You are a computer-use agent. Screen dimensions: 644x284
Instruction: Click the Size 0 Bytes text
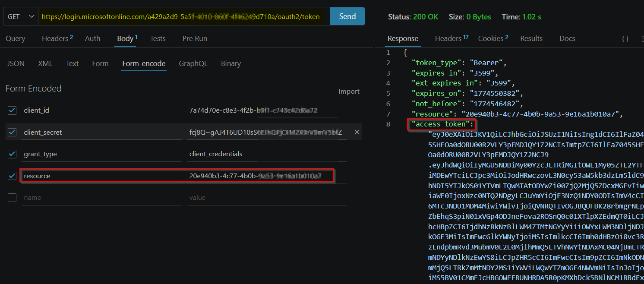[470, 17]
